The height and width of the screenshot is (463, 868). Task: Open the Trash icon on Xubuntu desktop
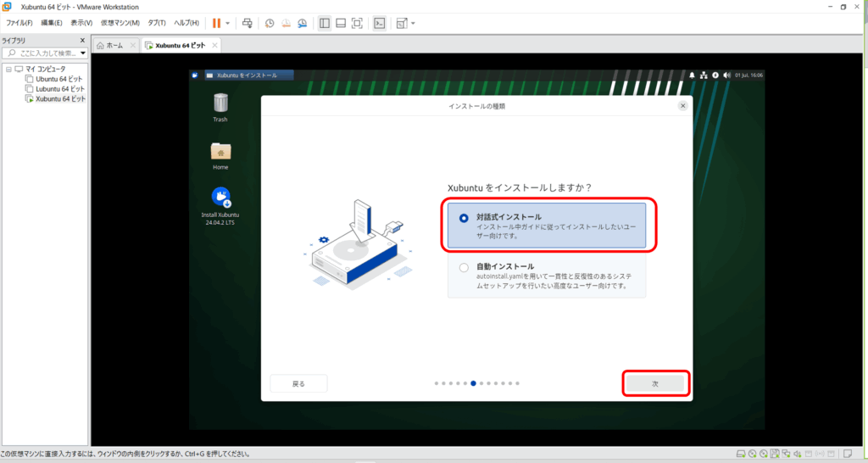tap(220, 104)
